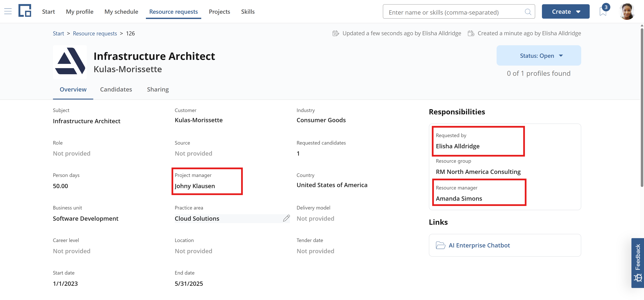Image resolution: width=644 pixels, height=300 pixels.
Task: Click the Amanda Simons resource manager value
Action: (459, 198)
